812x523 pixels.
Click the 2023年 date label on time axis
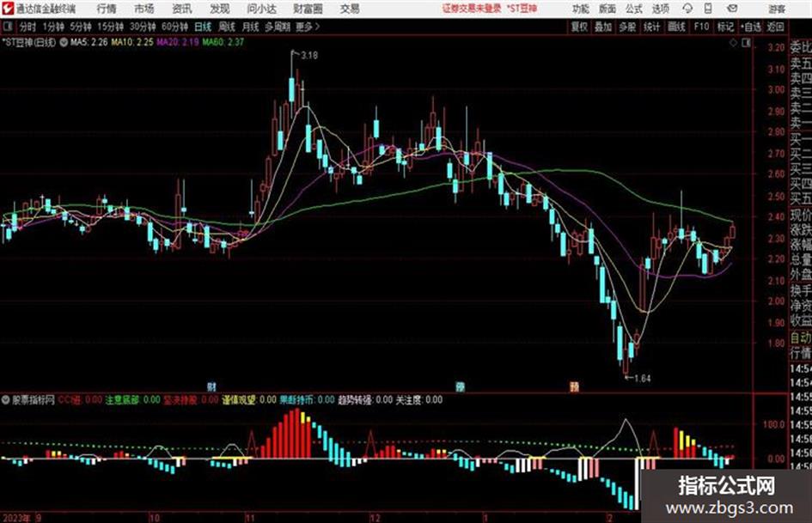click(x=16, y=517)
